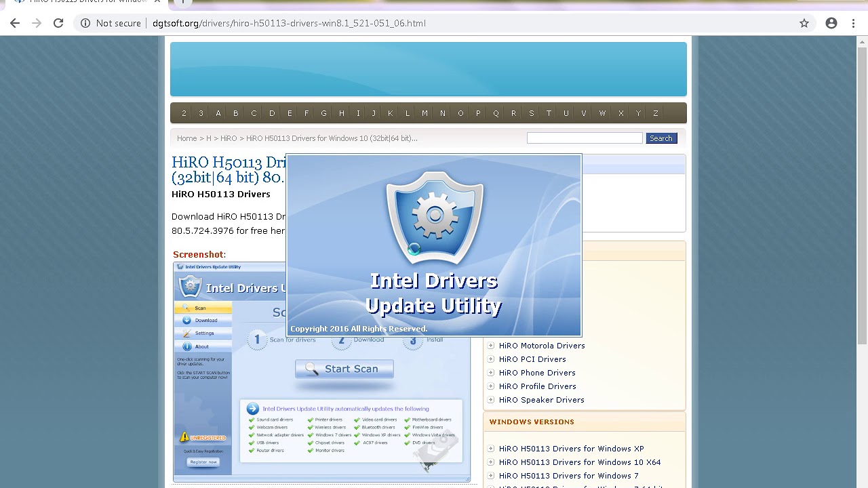
Task: Select number 2 in the alphabet bar
Action: (184, 113)
